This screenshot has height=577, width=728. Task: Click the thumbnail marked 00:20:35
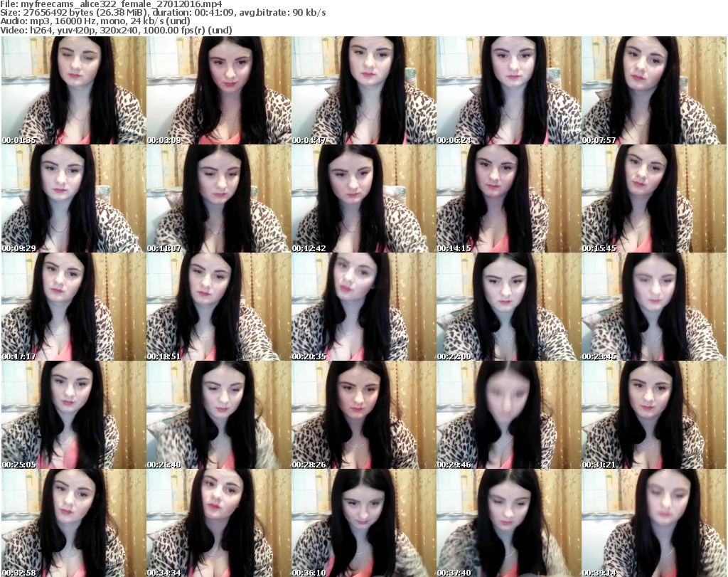point(363,307)
